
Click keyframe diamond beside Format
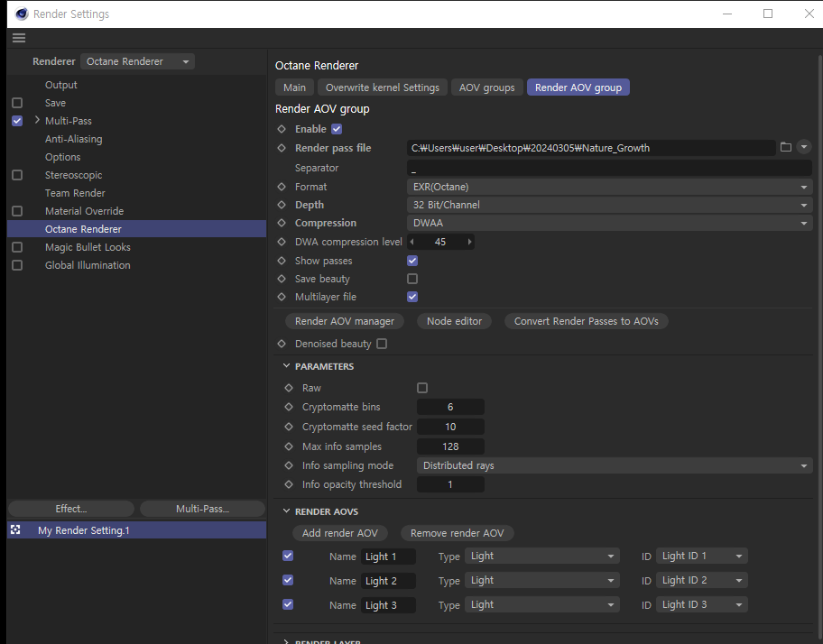click(282, 187)
